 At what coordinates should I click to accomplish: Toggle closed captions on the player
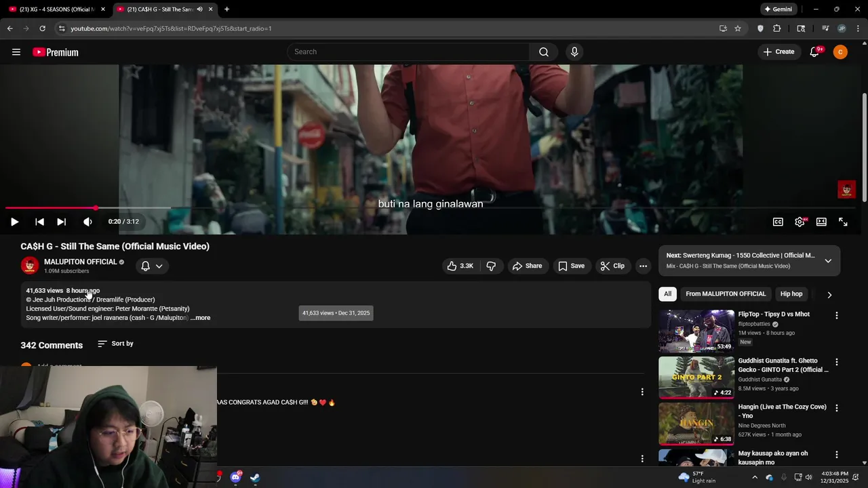tap(778, 222)
